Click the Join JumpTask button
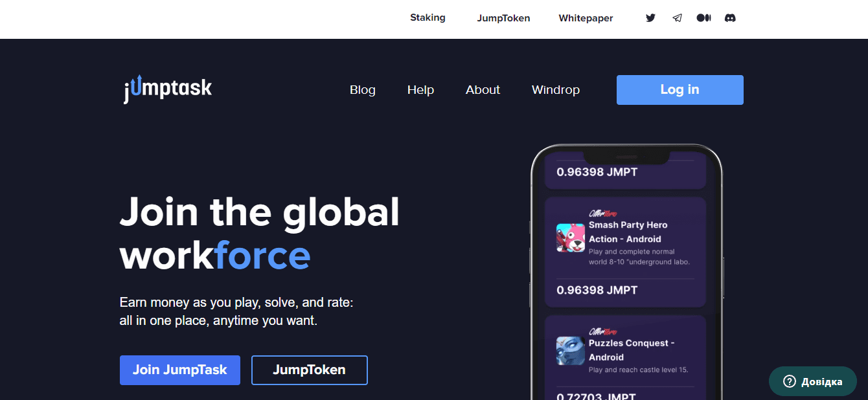 click(x=179, y=370)
